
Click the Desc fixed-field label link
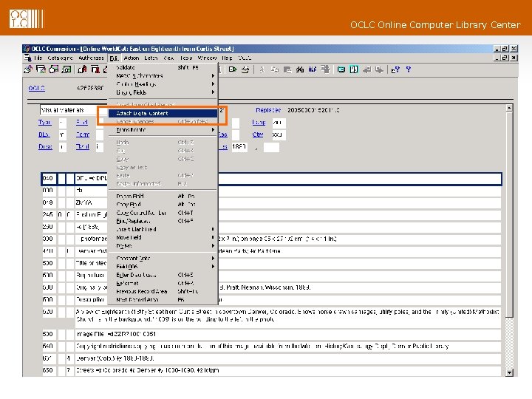45,147
